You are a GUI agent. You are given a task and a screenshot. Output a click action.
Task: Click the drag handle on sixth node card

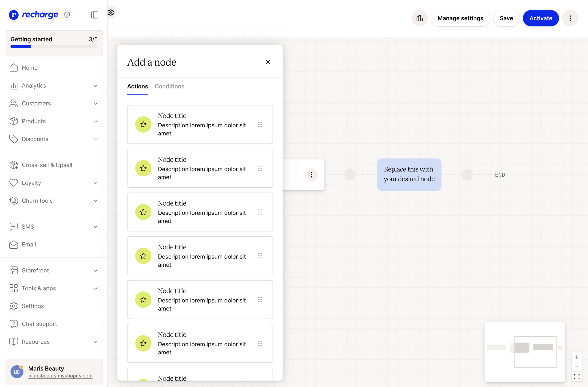[260, 343]
